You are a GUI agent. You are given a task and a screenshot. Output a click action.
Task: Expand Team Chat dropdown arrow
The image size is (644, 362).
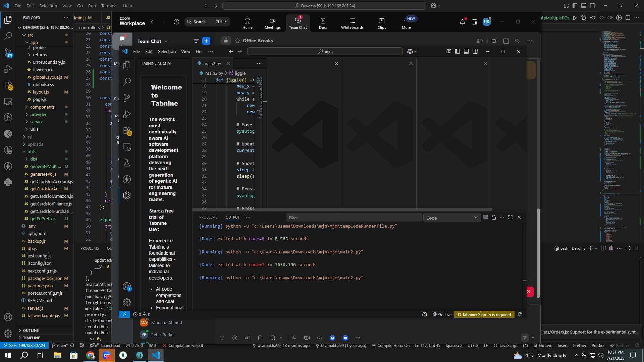point(166,41)
